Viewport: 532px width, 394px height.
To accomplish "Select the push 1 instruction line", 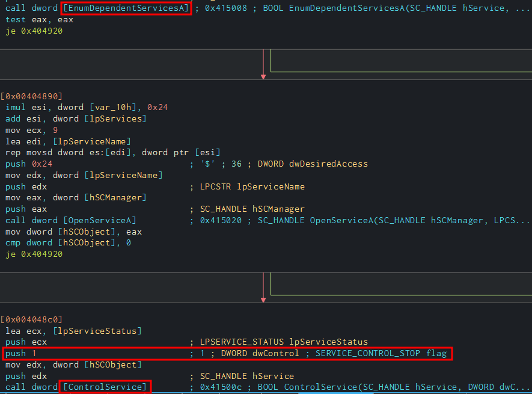I will (x=21, y=353).
